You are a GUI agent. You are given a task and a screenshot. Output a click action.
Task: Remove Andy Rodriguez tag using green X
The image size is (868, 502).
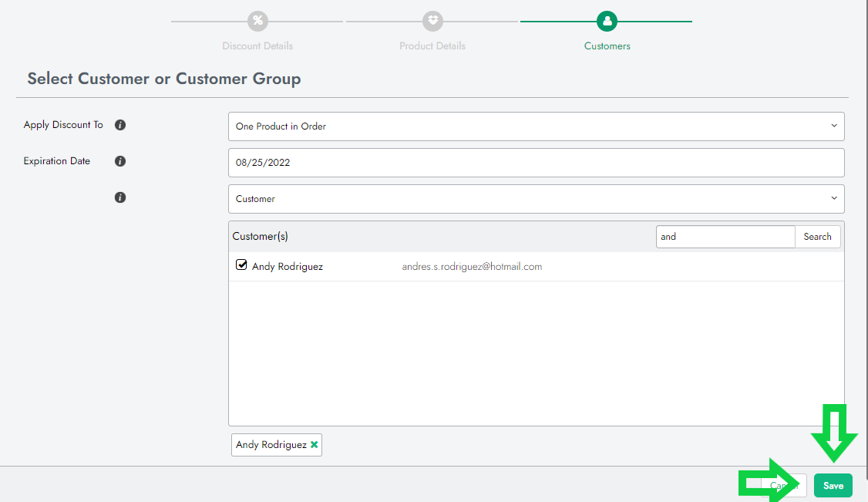point(315,445)
